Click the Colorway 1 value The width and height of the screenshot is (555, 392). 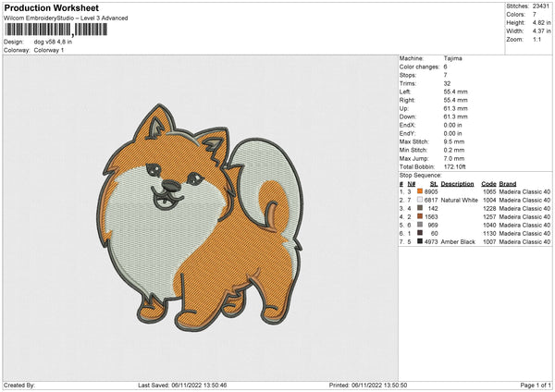[x=50, y=50]
